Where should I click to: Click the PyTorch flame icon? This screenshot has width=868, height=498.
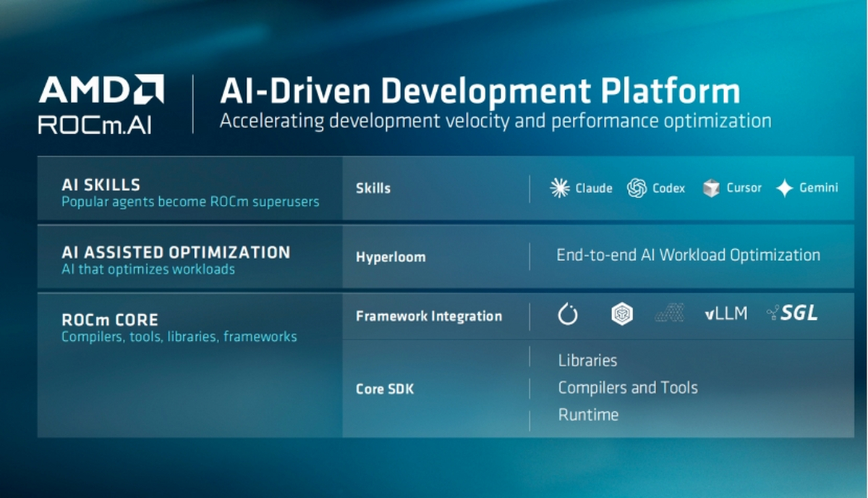[x=568, y=314]
